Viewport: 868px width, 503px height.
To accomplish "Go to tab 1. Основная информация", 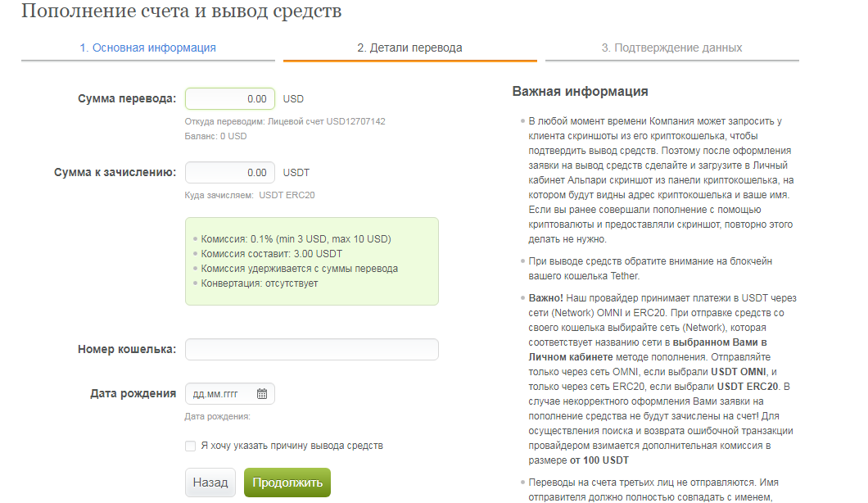I will (x=147, y=48).
